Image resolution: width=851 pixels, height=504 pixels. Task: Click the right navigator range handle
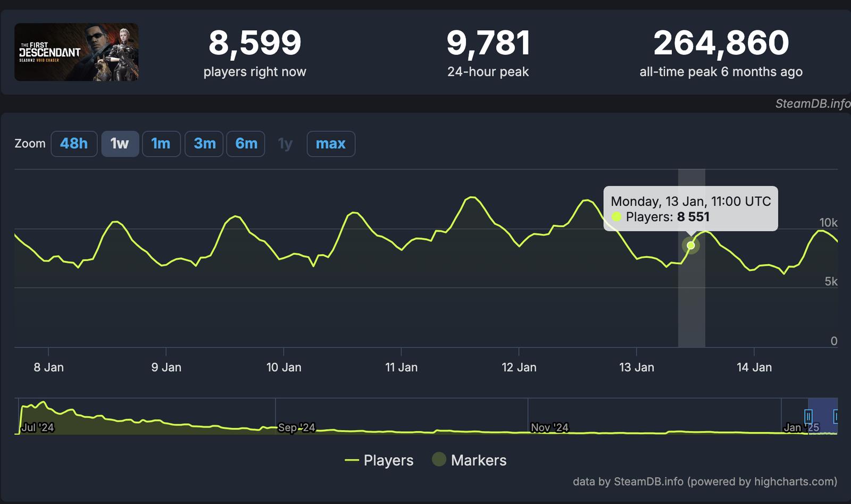(836, 416)
